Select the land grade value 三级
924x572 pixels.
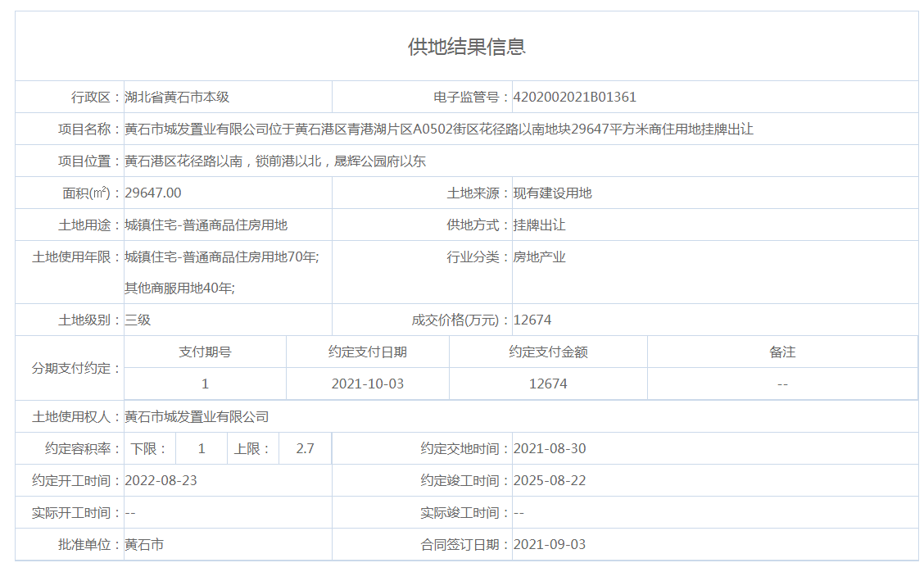(x=138, y=320)
